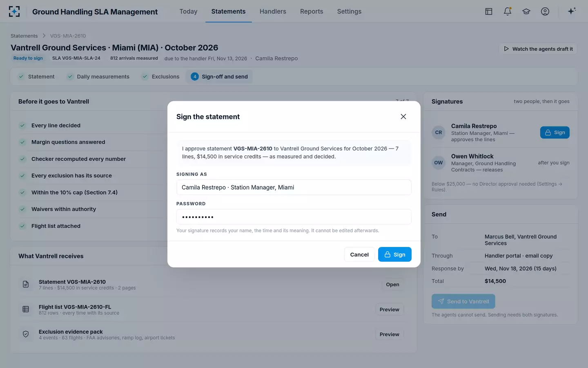Viewport: 588px width, 368px height.
Task: Click the $14,500 total value
Action: pos(495,281)
